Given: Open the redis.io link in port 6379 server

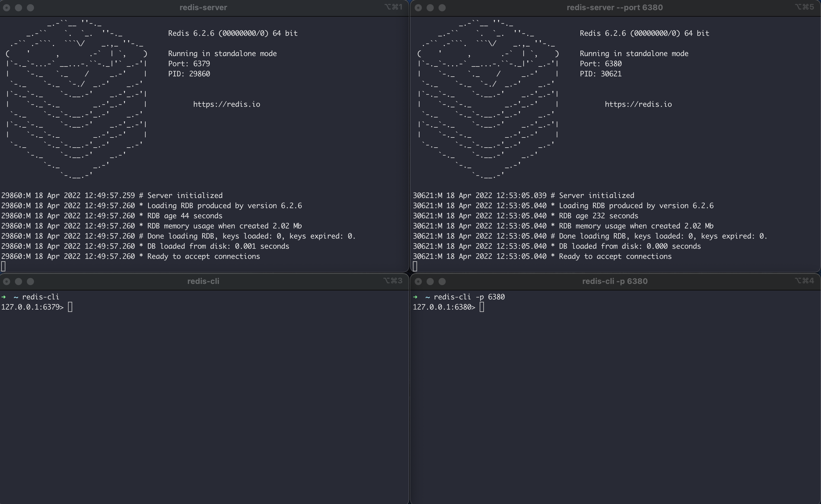Looking at the screenshot, I should click(x=226, y=104).
